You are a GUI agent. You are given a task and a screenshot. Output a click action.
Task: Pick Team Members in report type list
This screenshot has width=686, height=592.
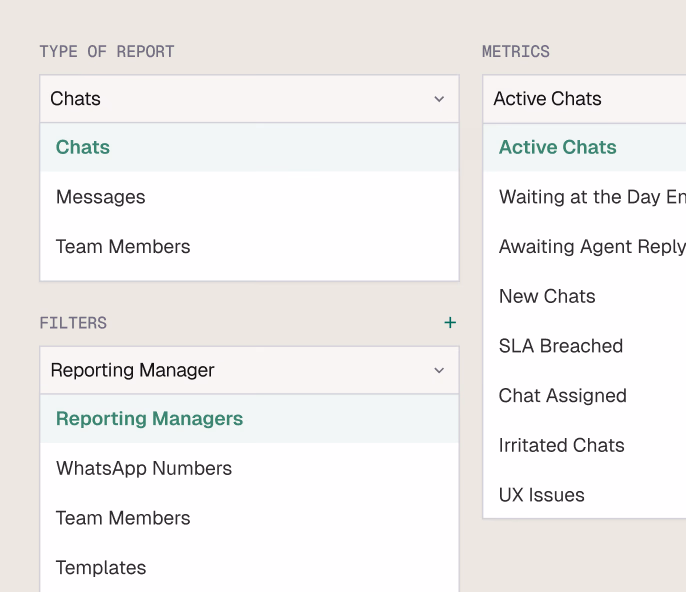[123, 247]
